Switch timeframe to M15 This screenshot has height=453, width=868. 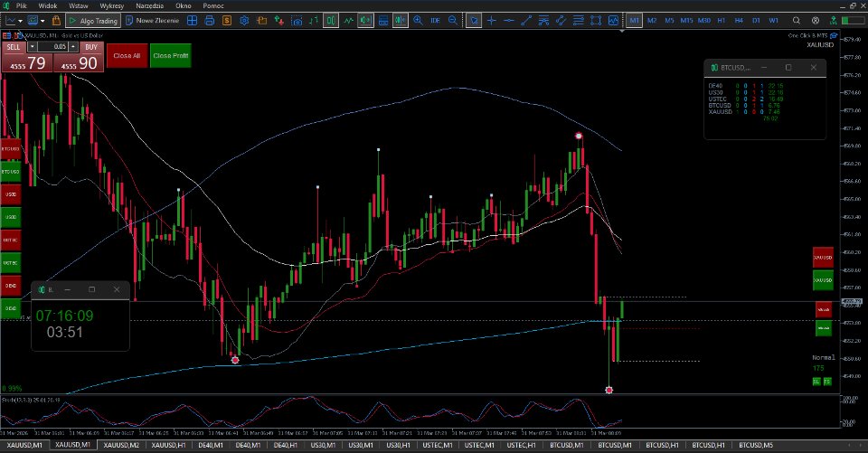686,21
